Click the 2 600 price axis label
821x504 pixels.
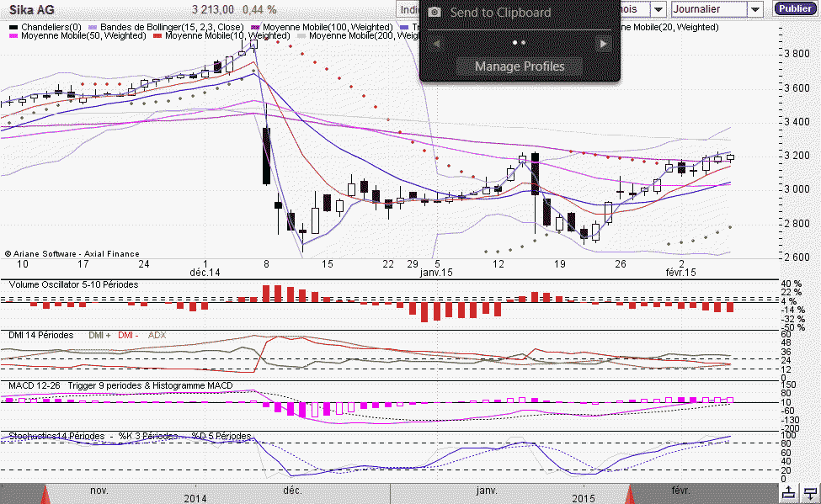point(797,257)
